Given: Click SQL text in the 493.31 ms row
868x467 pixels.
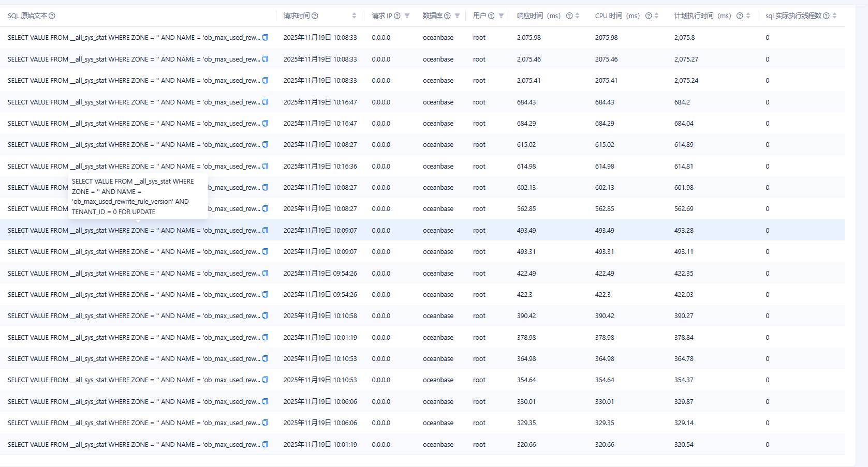Looking at the screenshot, I should pyautogui.click(x=134, y=252).
